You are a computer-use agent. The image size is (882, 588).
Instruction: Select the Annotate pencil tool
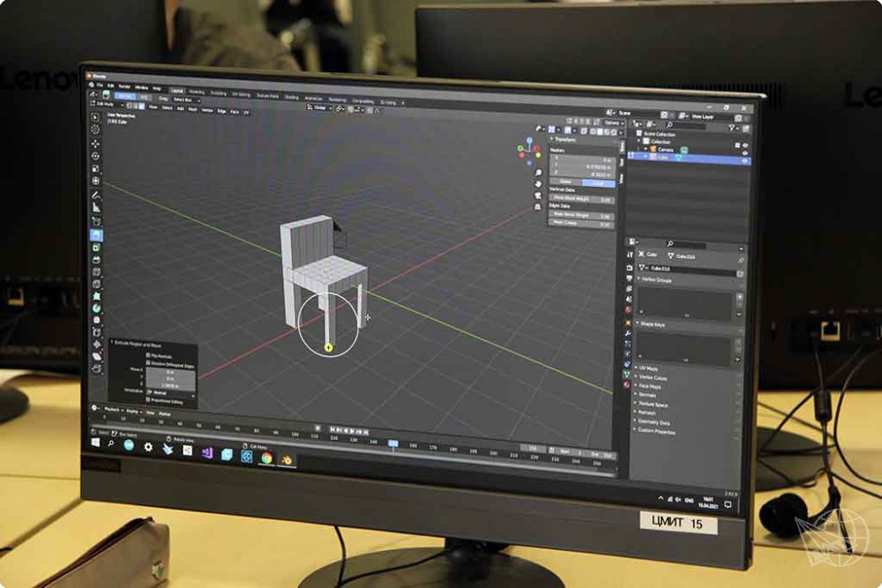pyautogui.click(x=96, y=195)
